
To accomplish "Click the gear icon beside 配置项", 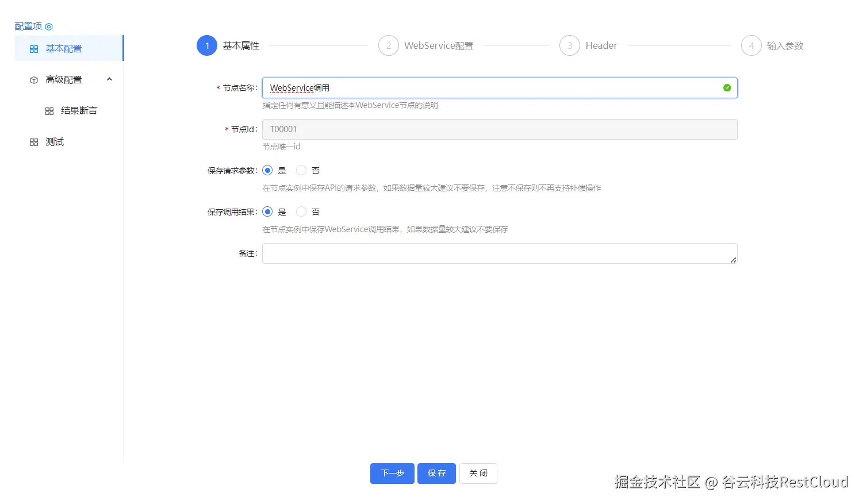I will point(48,26).
